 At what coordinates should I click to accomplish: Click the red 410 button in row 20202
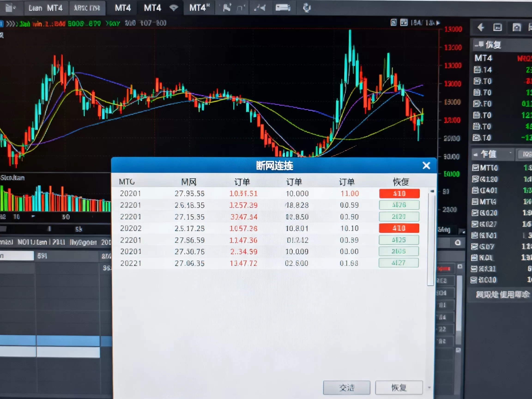pos(399,228)
